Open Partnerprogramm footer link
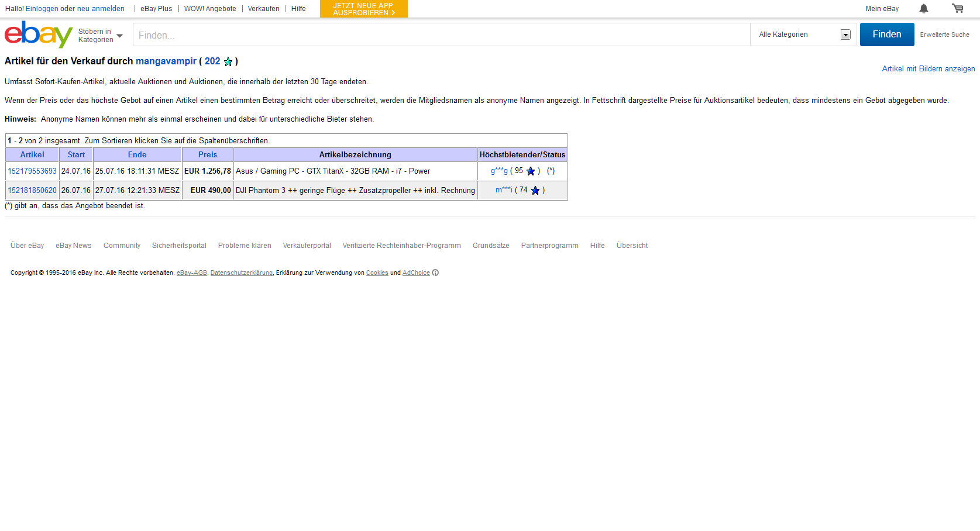The width and height of the screenshot is (980, 531). pyautogui.click(x=549, y=246)
